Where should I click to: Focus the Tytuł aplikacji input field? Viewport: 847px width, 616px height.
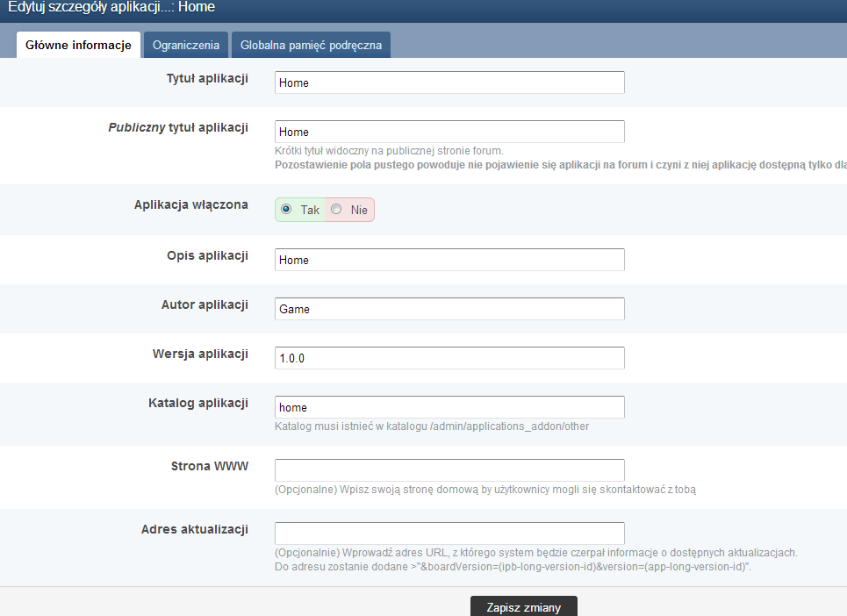[x=449, y=82]
